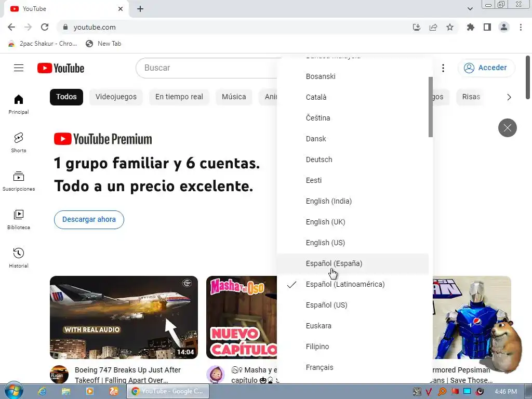The image size is (532, 399).
Task: Toggle the Chrome side panel
Action: [487, 27]
